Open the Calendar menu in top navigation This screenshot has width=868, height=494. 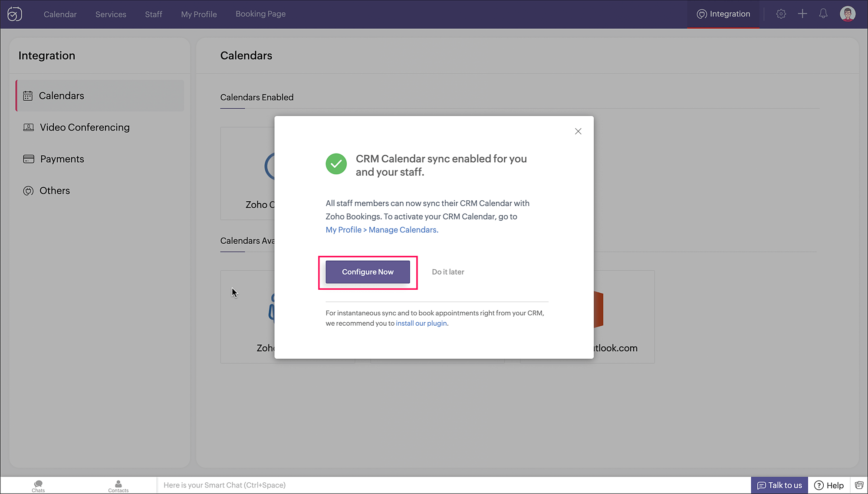point(60,14)
